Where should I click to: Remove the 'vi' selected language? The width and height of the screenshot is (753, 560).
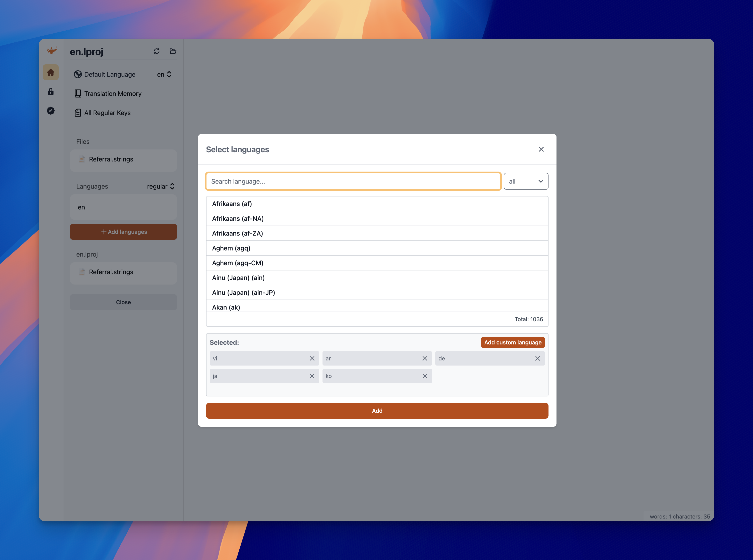pos(312,358)
